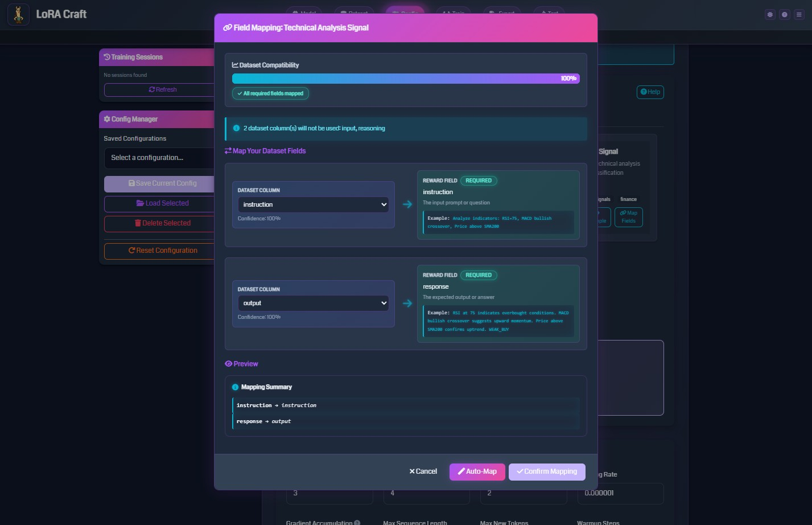Click Confirm Mapping button
This screenshot has width=812, height=525.
click(546, 471)
